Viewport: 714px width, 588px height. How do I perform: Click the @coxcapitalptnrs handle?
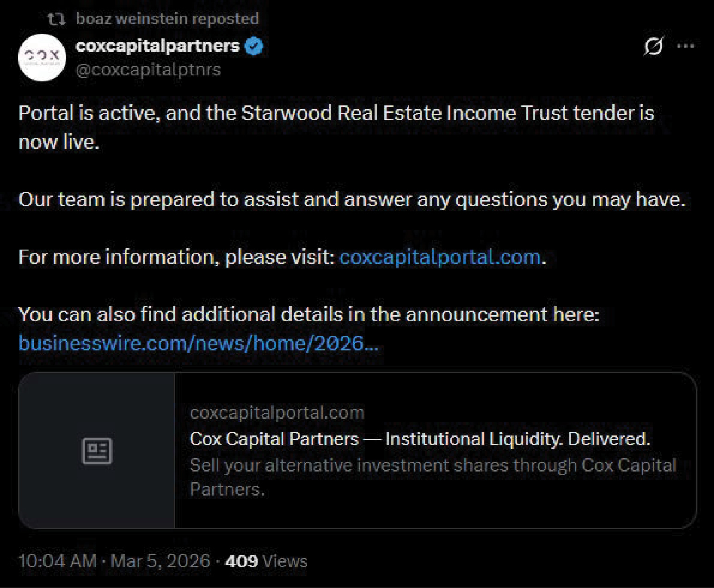click(148, 70)
